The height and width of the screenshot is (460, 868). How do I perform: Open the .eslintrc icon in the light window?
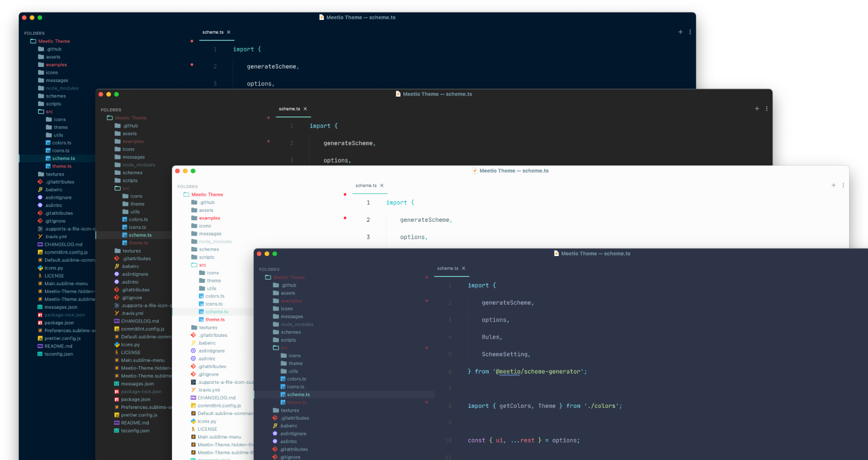click(x=194, y=359)
